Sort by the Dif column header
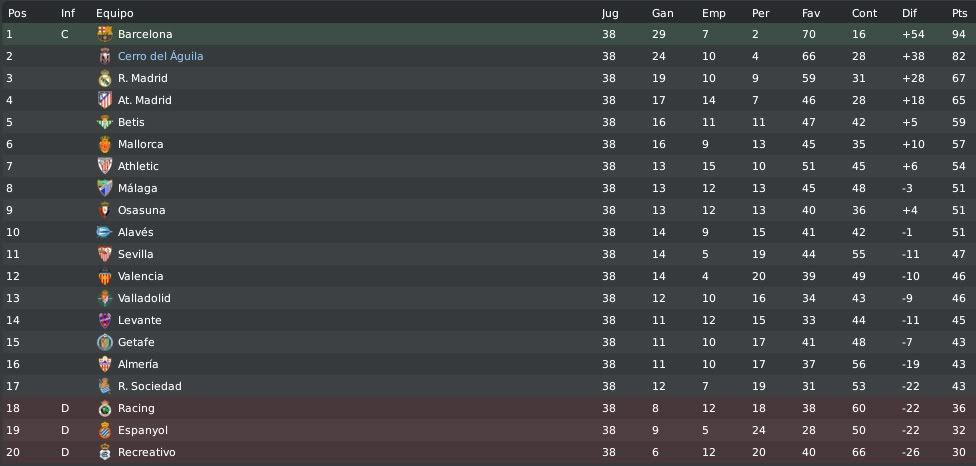Viewport: 976px width, 466px height. coord(909,13)
